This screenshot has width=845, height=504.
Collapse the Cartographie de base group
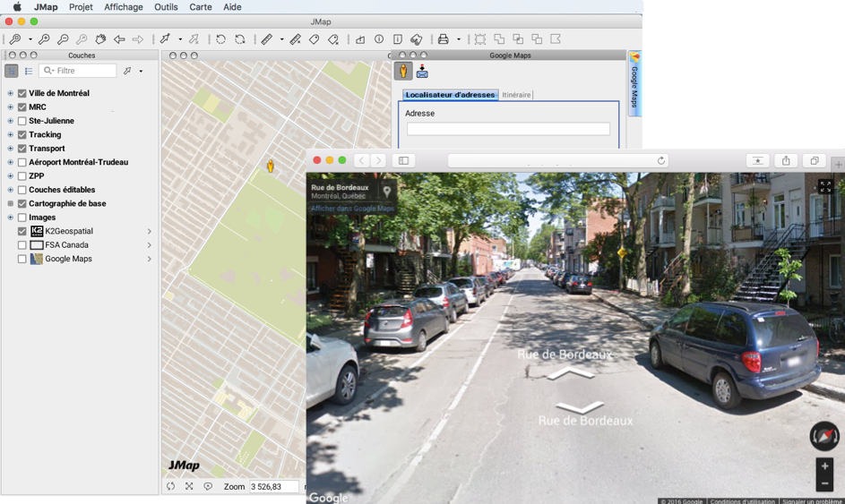click(x=10, y=203)
